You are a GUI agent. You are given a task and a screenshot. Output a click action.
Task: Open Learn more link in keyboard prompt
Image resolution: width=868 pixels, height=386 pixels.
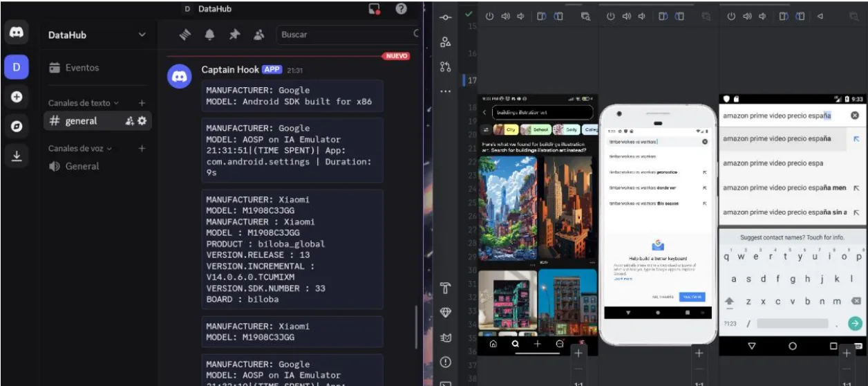623,279
